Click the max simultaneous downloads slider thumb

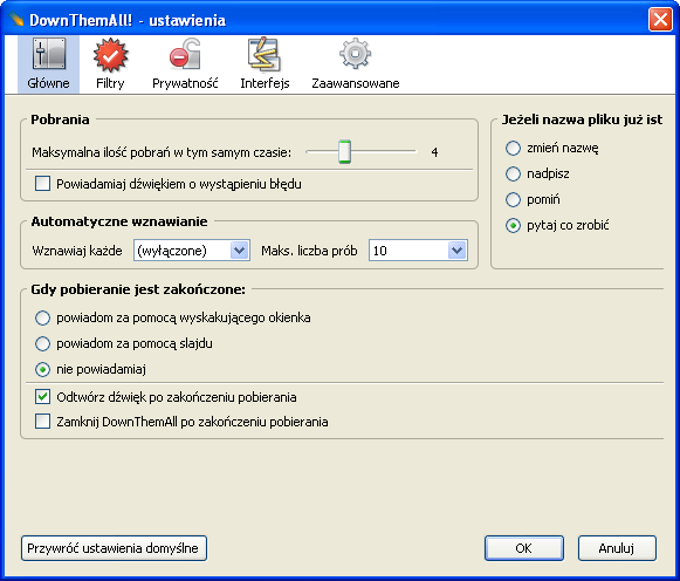click(345, 151)
